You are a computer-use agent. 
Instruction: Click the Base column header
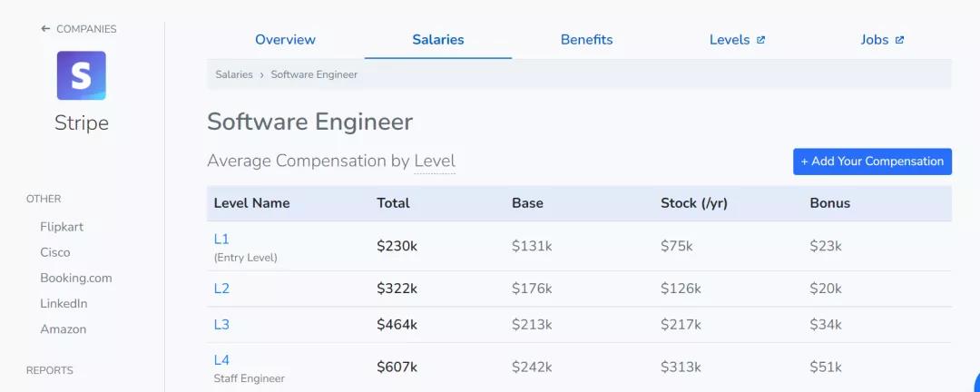527,203
